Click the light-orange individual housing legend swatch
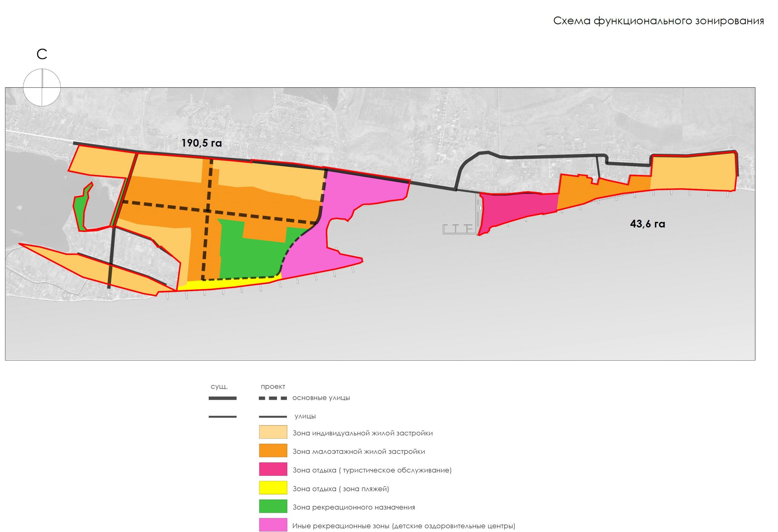The width and height of the screenshot is (778, 532). coord(273,432)
